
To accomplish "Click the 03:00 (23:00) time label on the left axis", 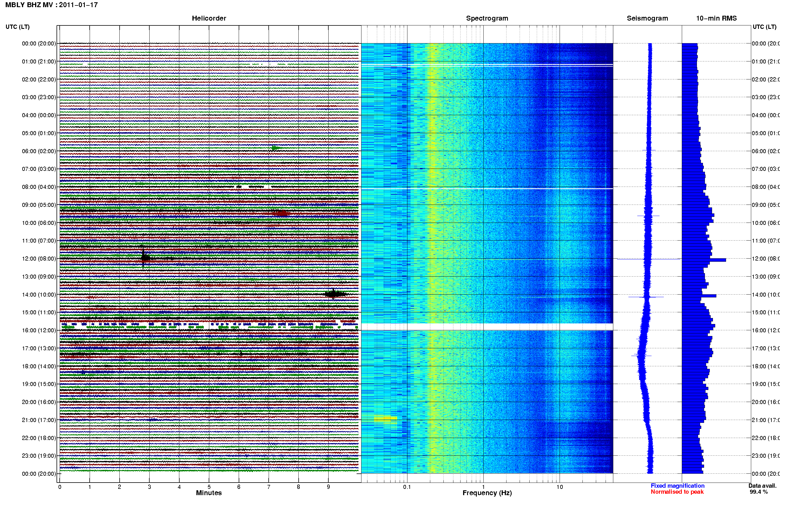I will tap(39, 97).
